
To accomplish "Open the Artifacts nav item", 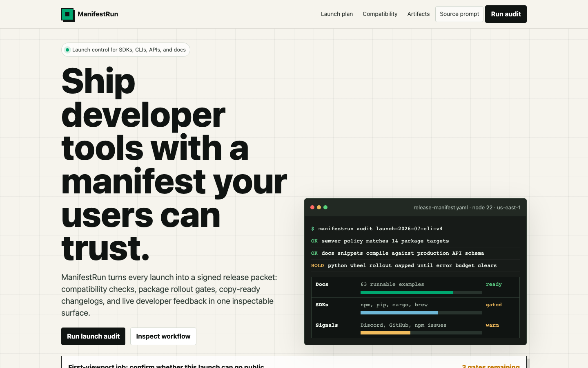I will click(419, 14).
